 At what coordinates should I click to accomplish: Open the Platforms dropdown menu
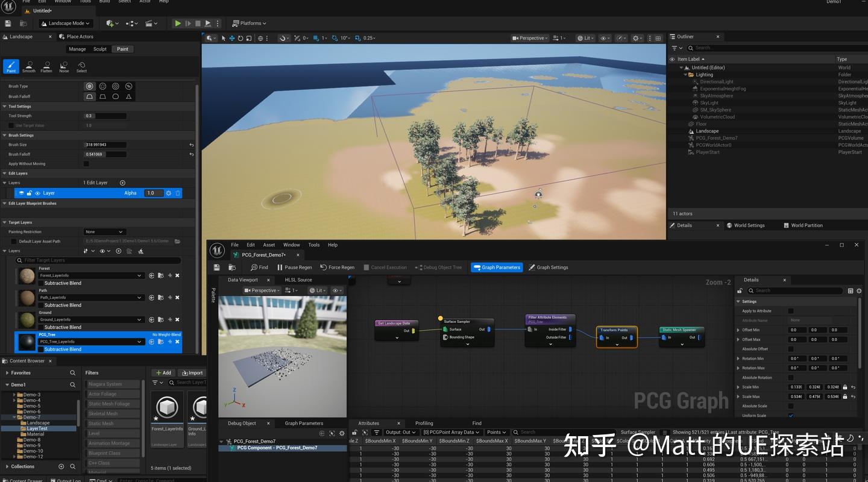click(x=249, y=23)
